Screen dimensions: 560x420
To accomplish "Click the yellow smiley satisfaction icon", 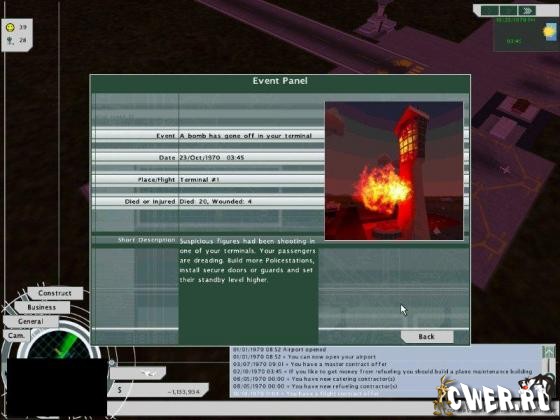I will click(10, 27).
